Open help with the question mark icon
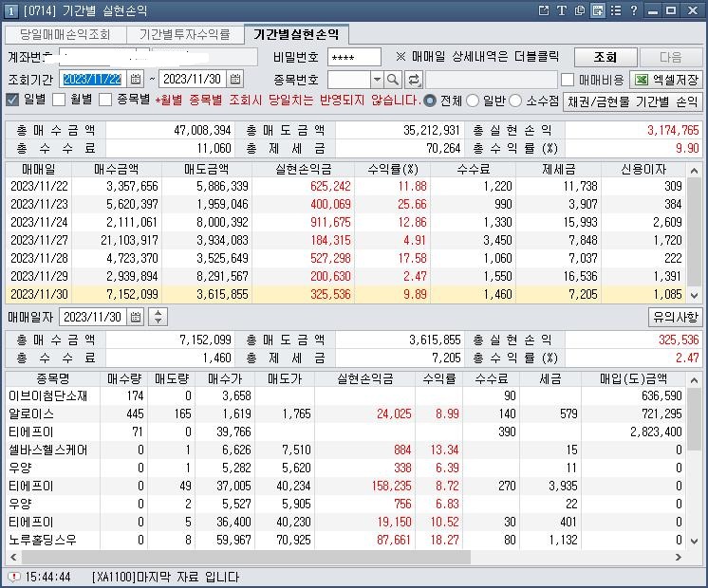This screenshot has width=708, height=588. tap(633, 10)
